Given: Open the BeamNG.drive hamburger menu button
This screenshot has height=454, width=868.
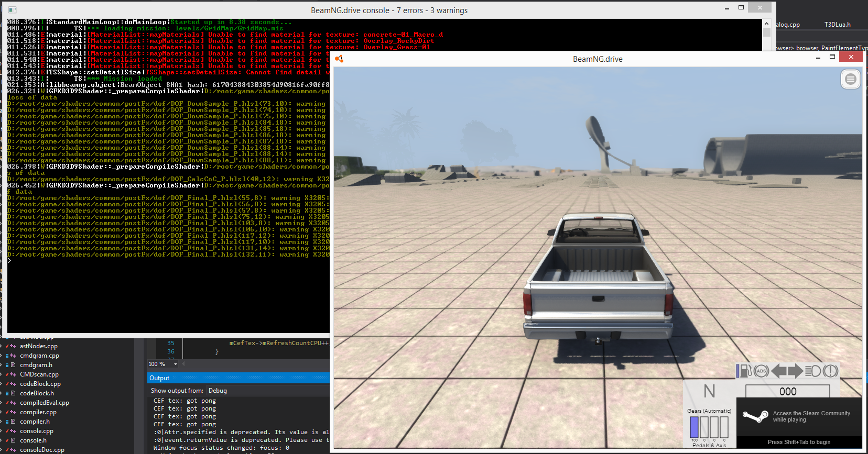Looking at the screenshot, I should click(851, 79).
